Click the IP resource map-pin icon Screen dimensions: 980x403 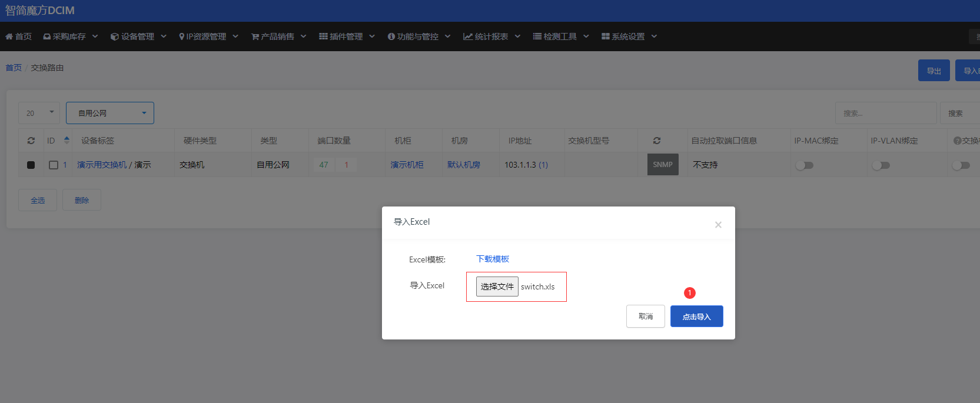pos(182,36)
